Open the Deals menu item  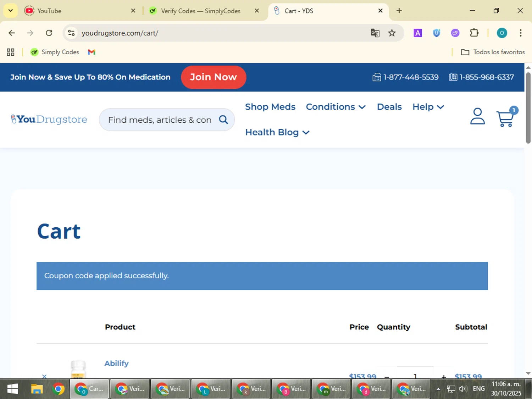click(x=389, y=107)
